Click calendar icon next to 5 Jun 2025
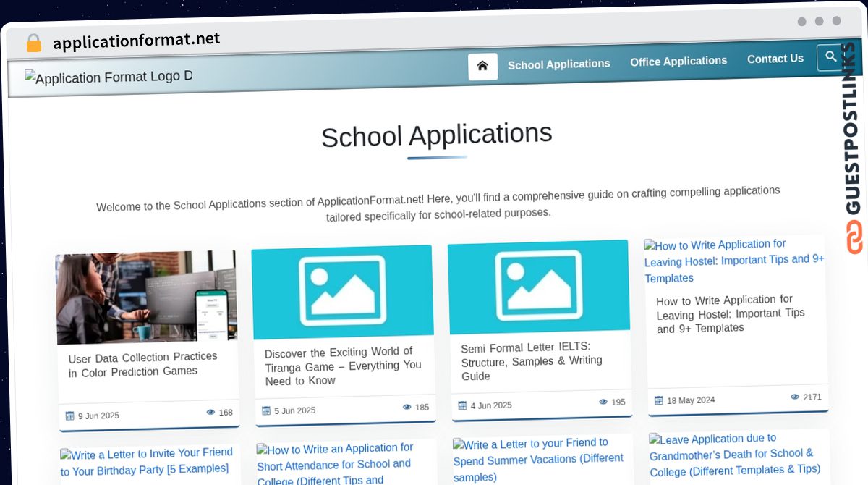 pyautogui.click(x=266, y=410)
